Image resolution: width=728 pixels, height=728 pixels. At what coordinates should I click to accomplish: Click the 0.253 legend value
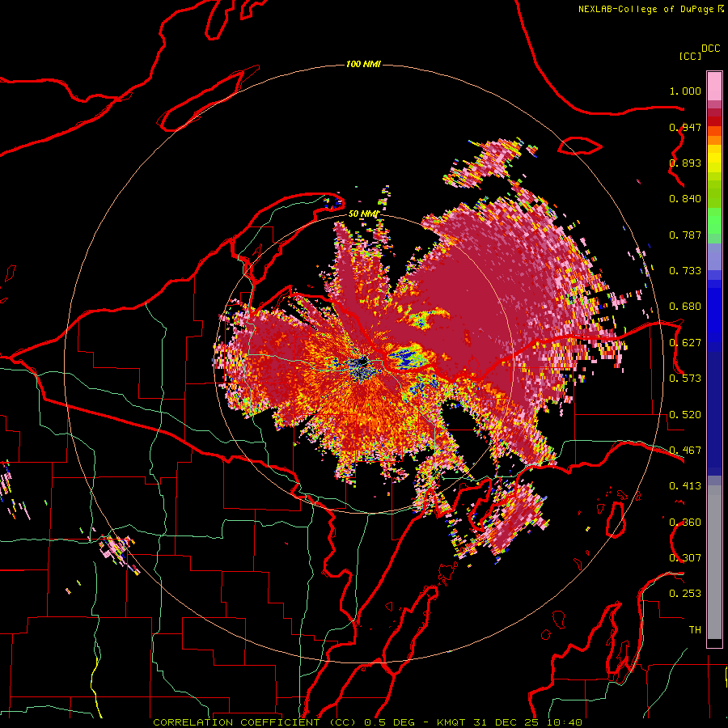pos(685,594)
